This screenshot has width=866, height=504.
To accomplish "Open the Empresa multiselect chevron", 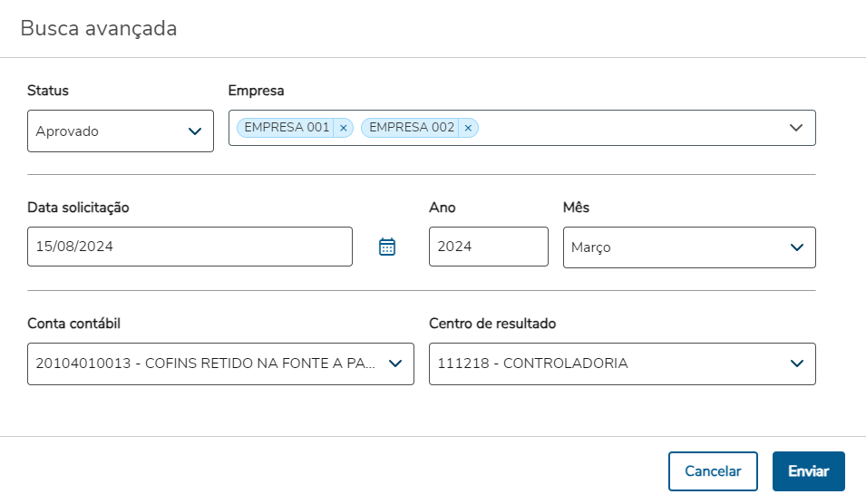I will point(796,128).
